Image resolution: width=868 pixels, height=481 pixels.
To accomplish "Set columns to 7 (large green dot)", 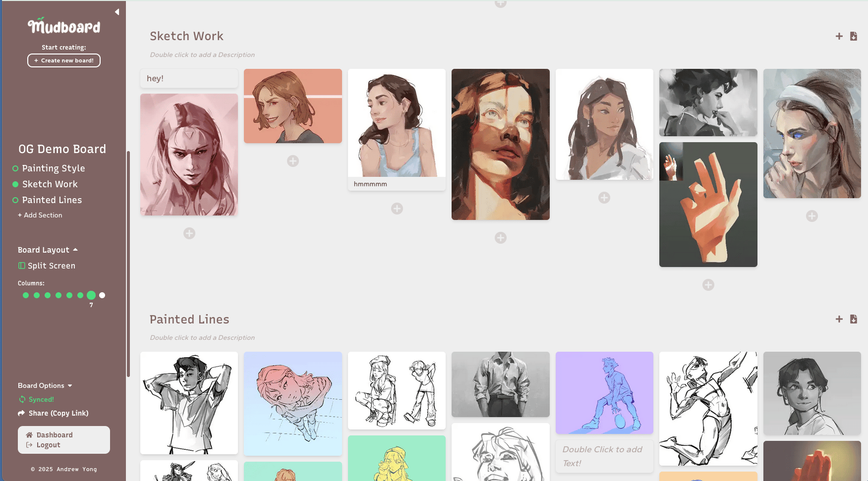I will (x=91, y=295).
